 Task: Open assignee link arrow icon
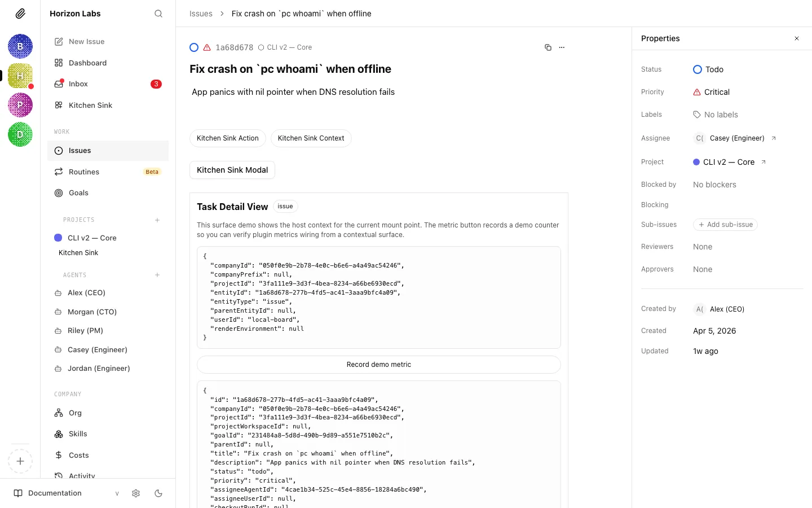click(774, 138)
